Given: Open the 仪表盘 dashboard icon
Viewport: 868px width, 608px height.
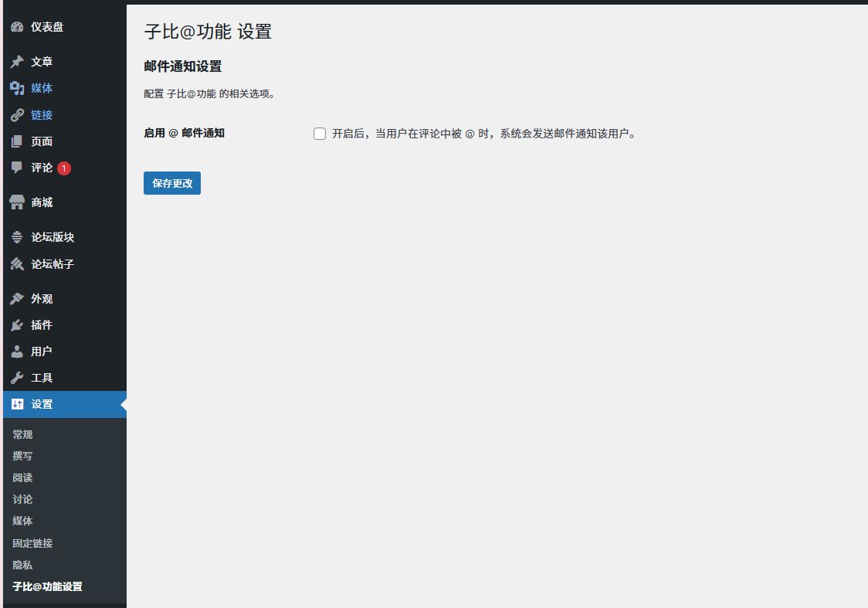Looking at the screenshot, I should tap(17, 26).
